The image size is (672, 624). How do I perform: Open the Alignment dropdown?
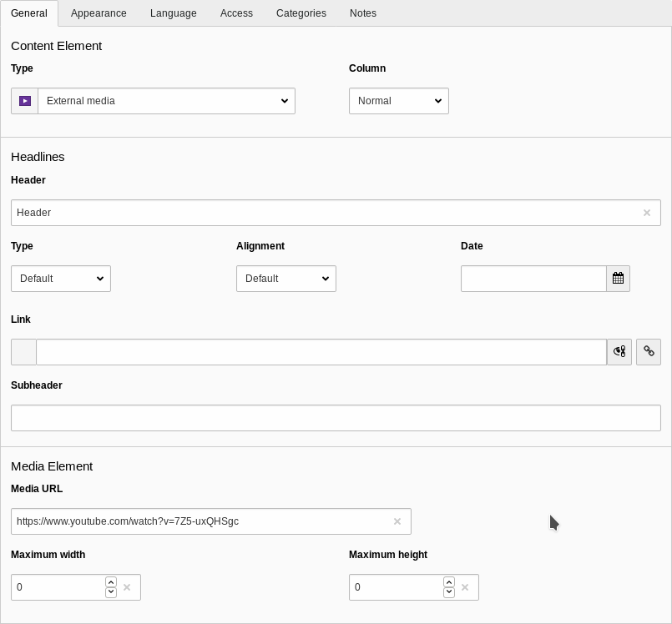[x=285, y=278]
